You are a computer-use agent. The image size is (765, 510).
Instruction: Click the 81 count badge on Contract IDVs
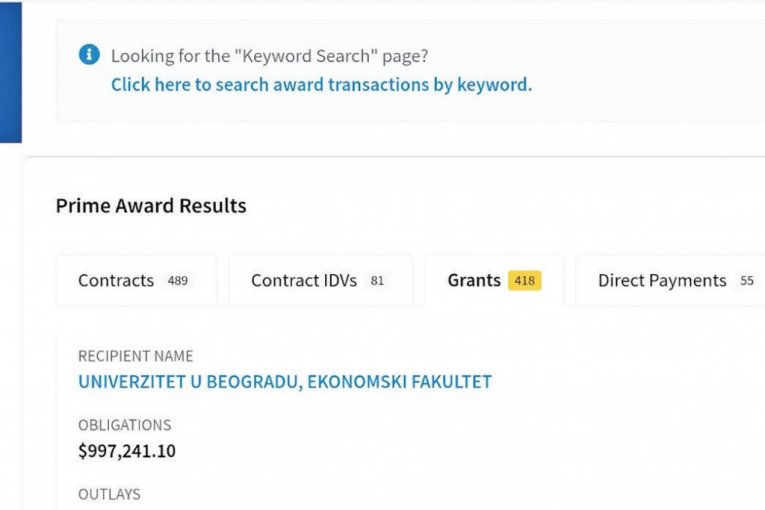tap(377, 281)
